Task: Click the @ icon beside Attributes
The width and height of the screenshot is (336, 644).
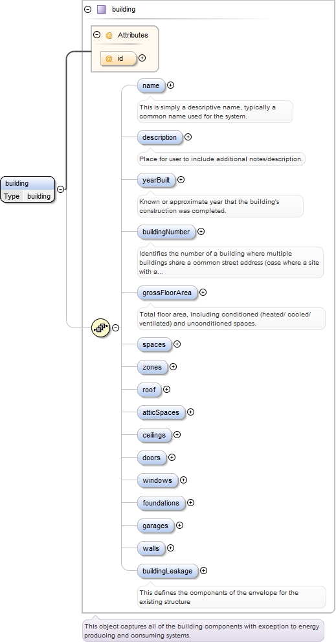Action: (x=109, y=36)
